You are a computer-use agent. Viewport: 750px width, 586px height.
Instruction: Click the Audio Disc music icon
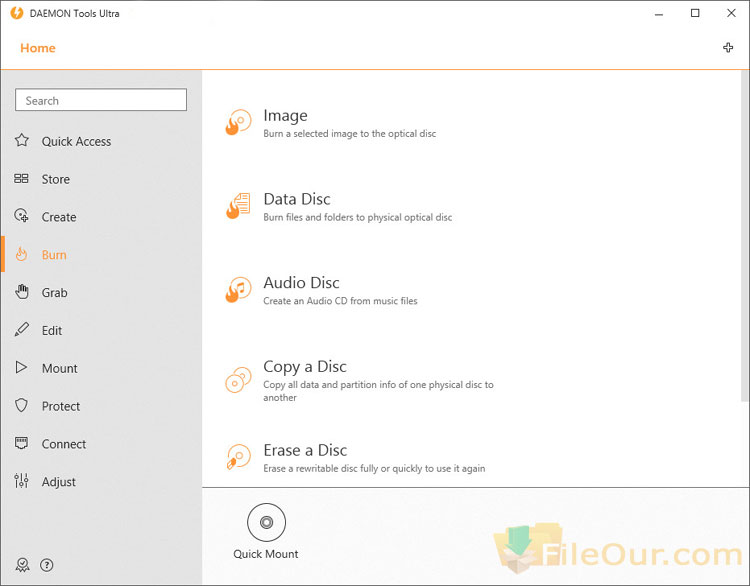click(238, 290)
